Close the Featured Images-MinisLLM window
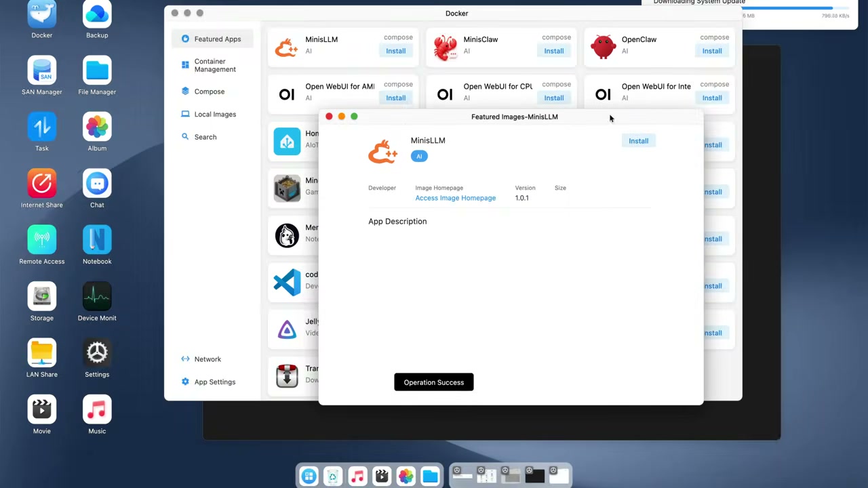The height and width of the screenshot is (488, 868). (329, 117)
